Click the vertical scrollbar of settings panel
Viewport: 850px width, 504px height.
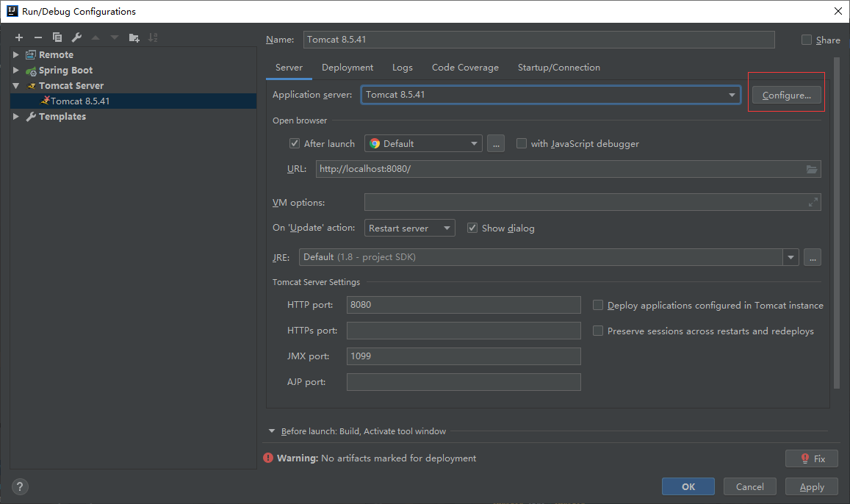(x=837, y=222)
